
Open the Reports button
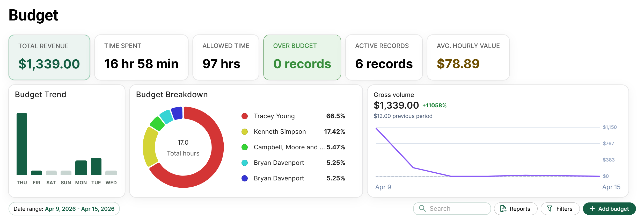pos(515,209)
